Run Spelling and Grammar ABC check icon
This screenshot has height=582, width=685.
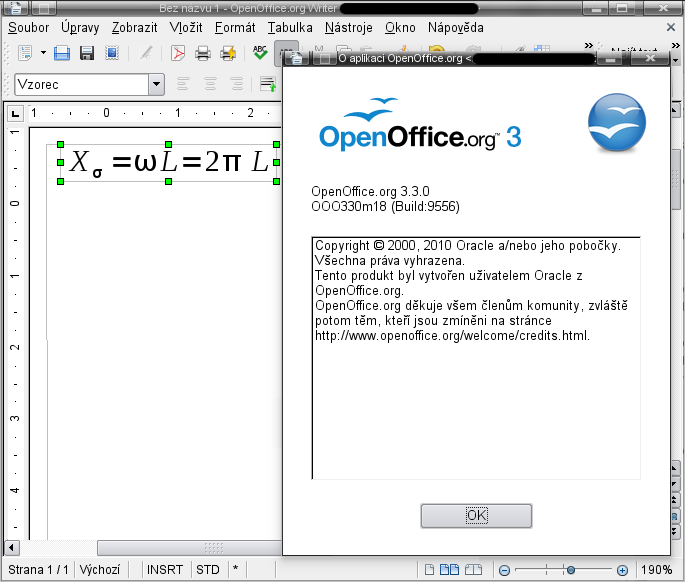260,53
